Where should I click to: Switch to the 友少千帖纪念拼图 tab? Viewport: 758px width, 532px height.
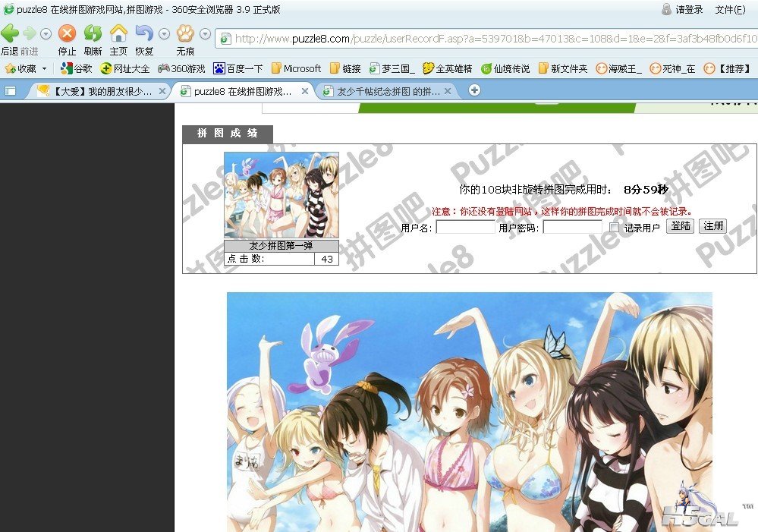tap(387, 91)
